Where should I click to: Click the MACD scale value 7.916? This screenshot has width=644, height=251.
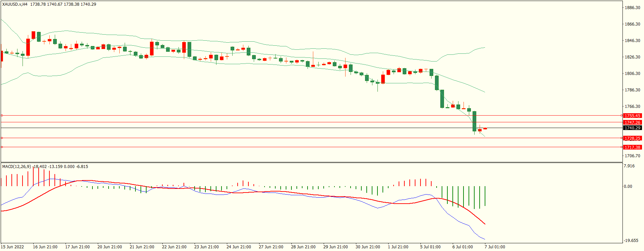click(x=629, y=166)
